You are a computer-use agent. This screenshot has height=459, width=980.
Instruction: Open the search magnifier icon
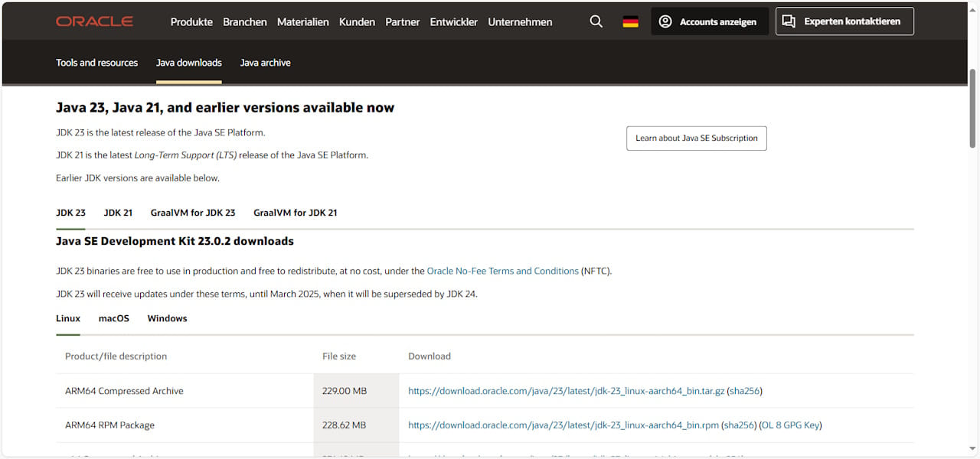(596, 21)
